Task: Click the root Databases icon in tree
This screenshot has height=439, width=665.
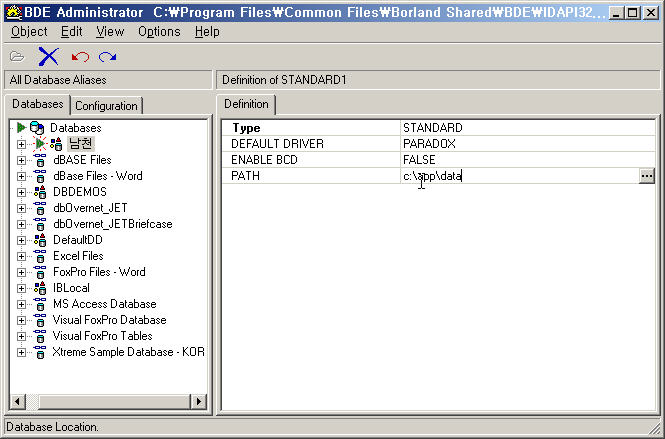Action: pyautogui.click(x=37, y=128)
